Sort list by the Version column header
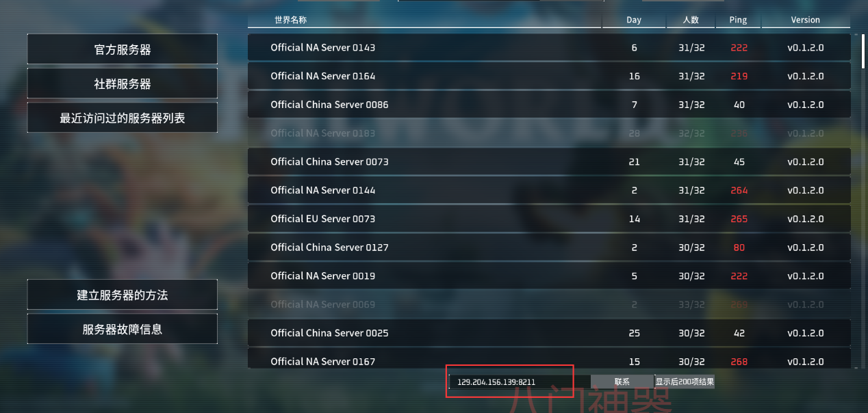 click(x=806, y=20)
